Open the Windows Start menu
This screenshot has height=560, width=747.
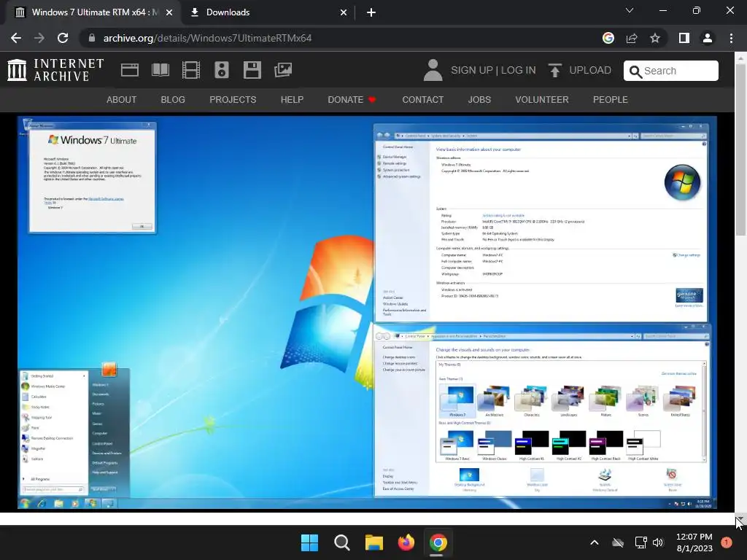coord(309,542)
